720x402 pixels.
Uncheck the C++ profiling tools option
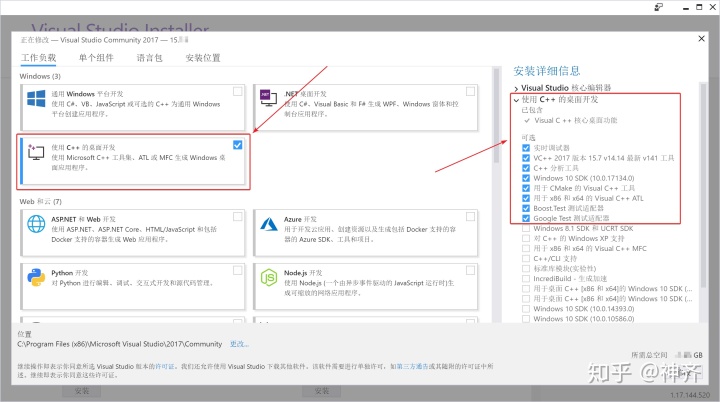click(x=526, y=168)
